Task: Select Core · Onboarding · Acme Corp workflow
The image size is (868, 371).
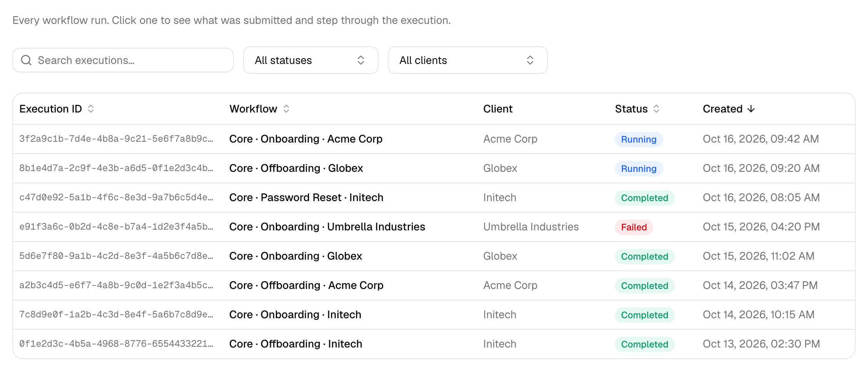Action: point(306,139)
